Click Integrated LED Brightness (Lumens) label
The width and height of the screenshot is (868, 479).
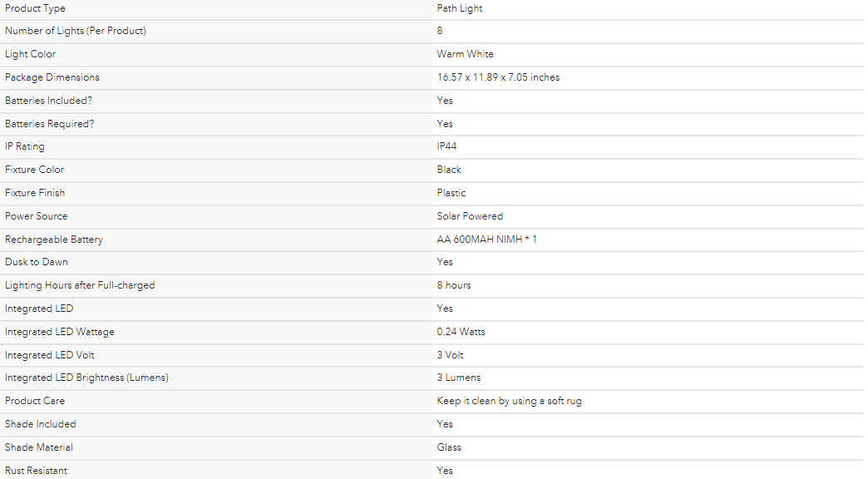(87, 378)
